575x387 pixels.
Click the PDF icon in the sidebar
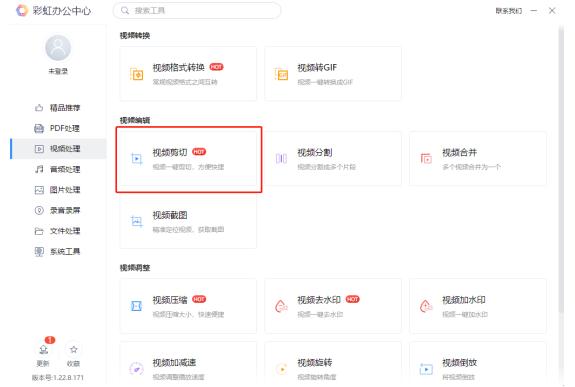pos(39,128)
